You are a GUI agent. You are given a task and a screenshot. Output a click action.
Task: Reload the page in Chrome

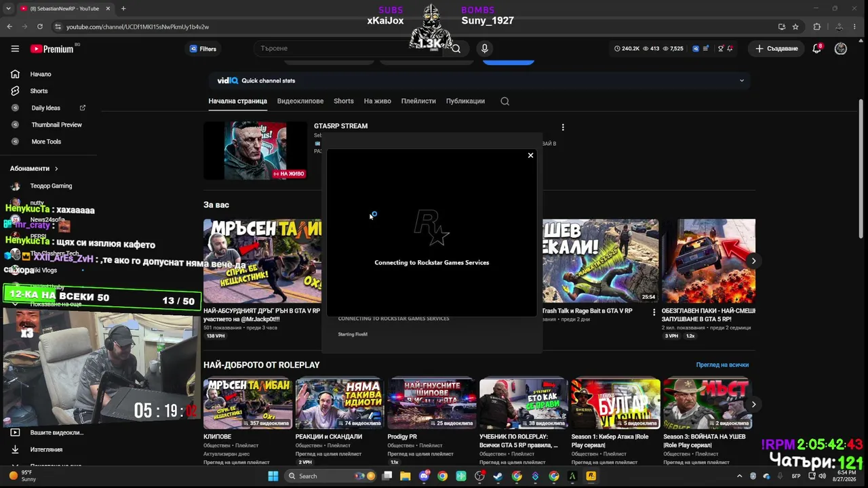pos(40,26)
